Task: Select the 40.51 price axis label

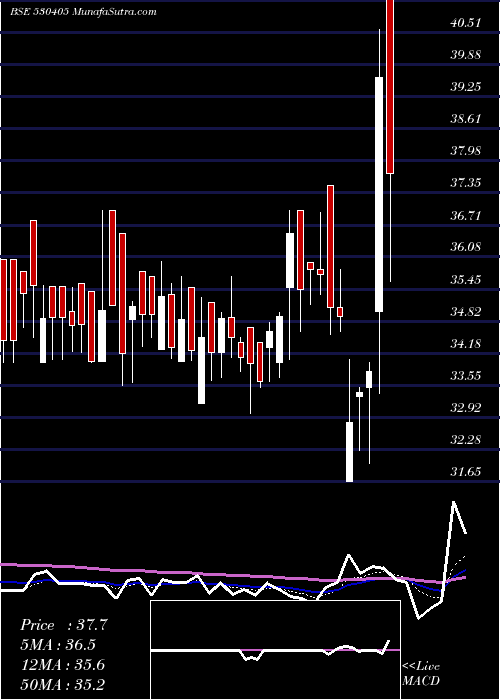Action: [x=466, y=23]
